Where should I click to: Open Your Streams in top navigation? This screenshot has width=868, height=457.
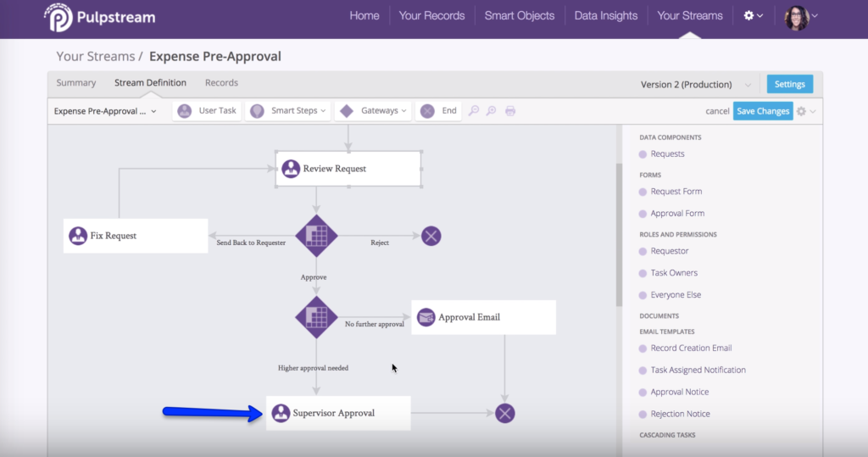[690, 16]
